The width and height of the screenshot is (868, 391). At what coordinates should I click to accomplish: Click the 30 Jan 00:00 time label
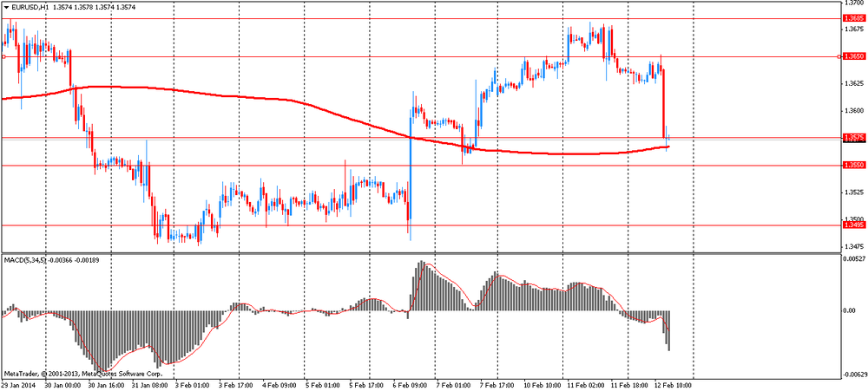point(62,385)
